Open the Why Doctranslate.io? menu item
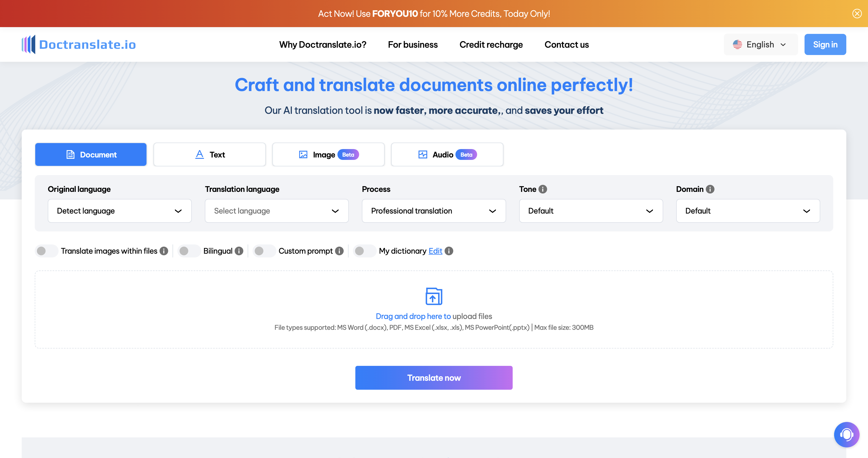Image resolution: width=868 pixels, height=458 pixels. point(323,44)
